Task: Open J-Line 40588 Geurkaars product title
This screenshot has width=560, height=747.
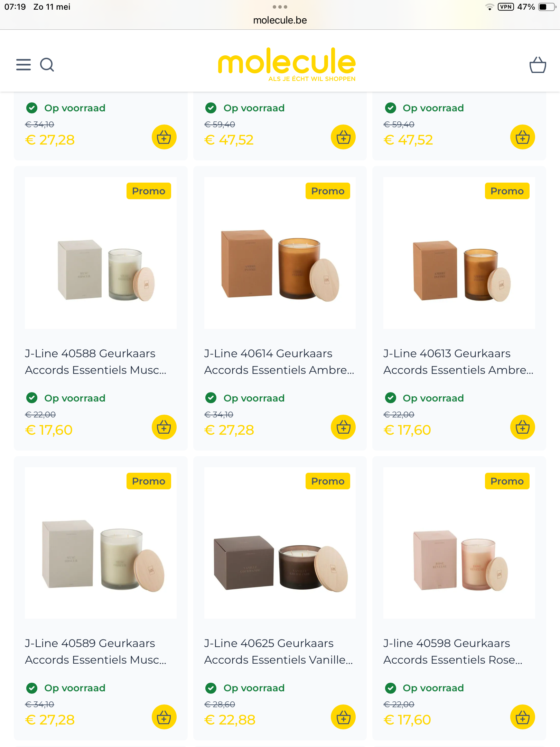Action: coord(96,361)
